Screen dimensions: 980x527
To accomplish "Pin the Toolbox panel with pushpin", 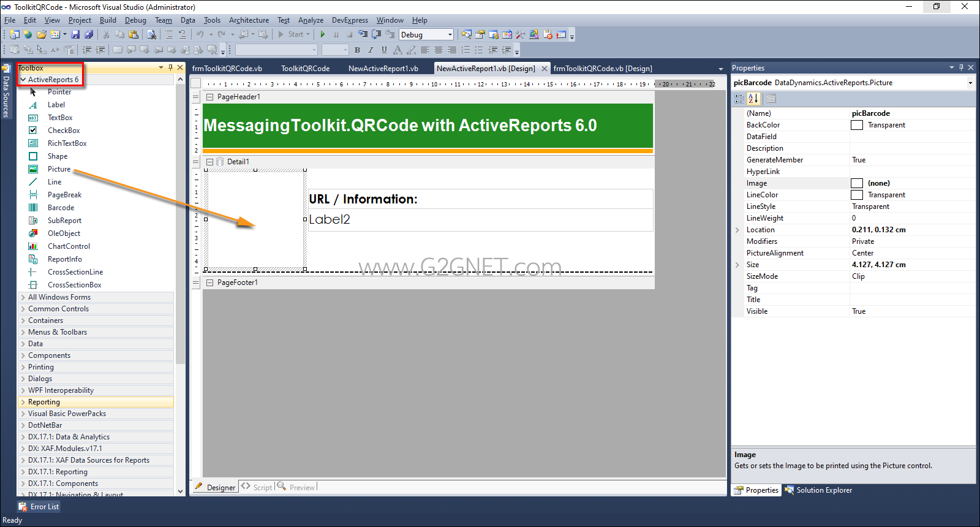I will (x=170, y=67).
